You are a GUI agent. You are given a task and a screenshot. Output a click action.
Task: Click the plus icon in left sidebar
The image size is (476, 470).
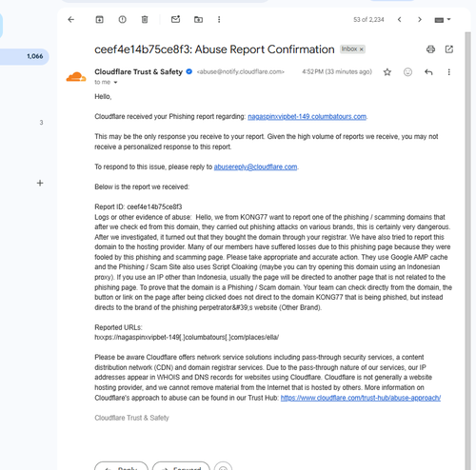coord(40,183)
